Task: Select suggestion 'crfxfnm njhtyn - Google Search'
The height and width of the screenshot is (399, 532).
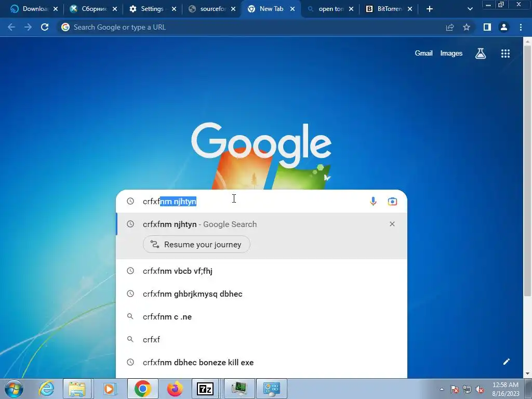Action: (x=262, y=224)
